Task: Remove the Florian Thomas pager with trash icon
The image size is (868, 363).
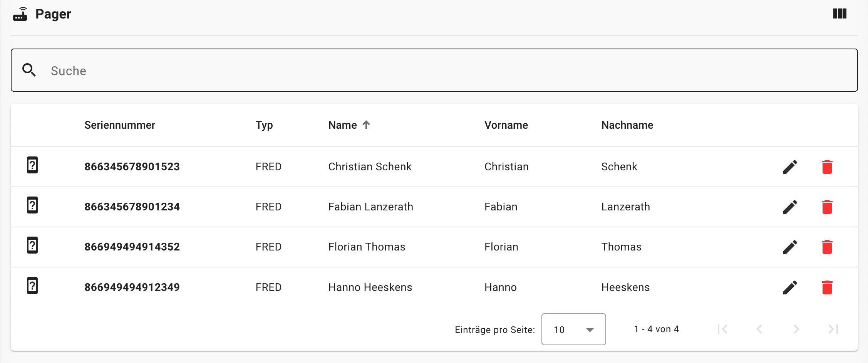Action: click(x=827, y=247)
